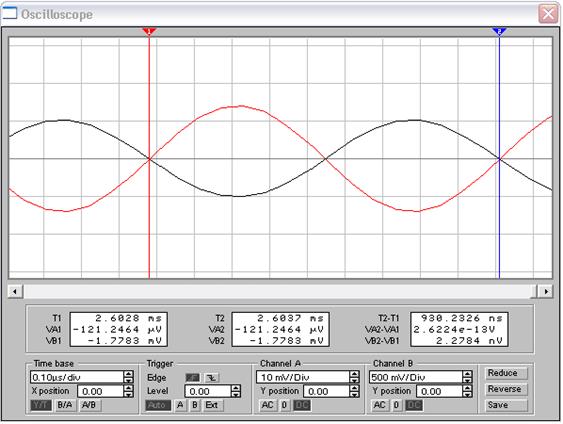The width and height of the screenshot is (563, 424).
Task: Select blue cursor 2 marker at top
Action: [499, 32]
